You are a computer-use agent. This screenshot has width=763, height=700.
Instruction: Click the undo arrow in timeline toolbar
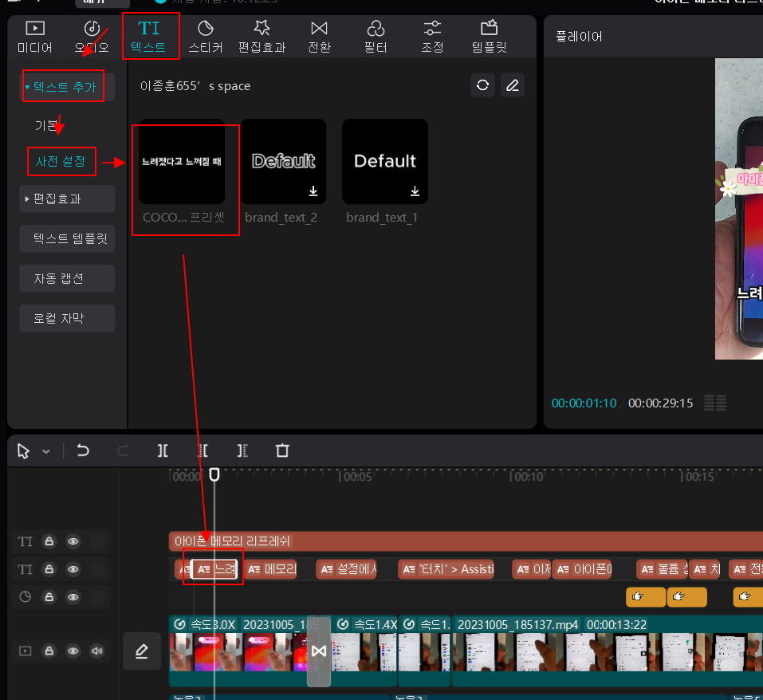pos(83,450)
